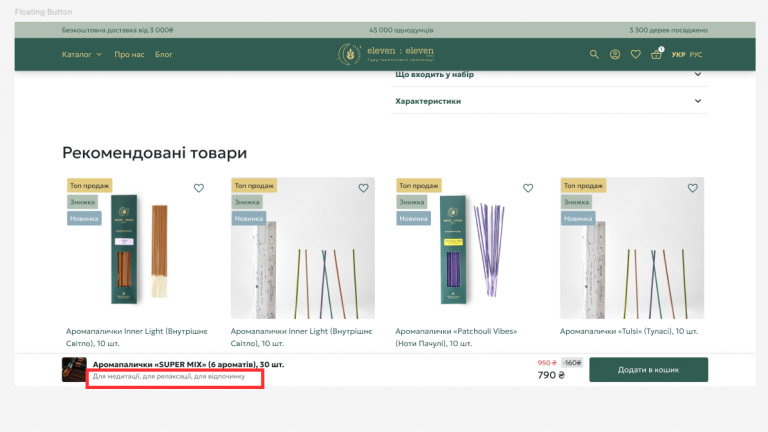The height and width of the screenshot is (432, 768).
Task: Open Аромапалички «Patchouli Vibes» title link
Action: click(456, 337)
